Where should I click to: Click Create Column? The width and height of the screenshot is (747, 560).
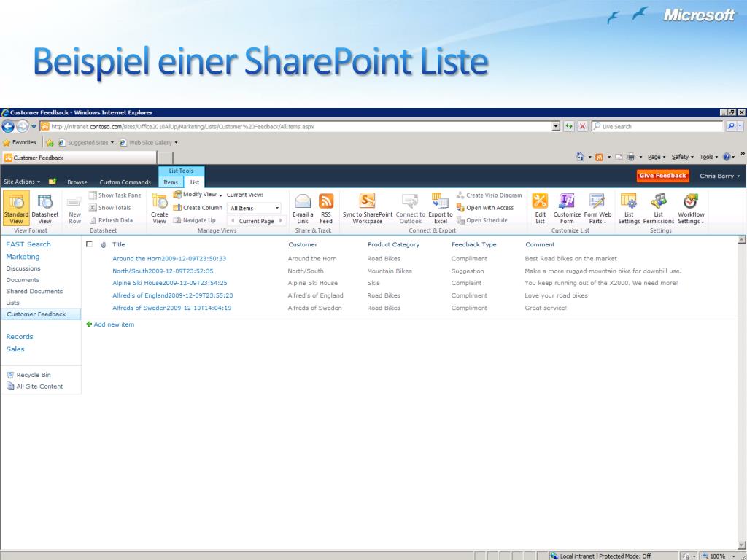click(198, 208)
